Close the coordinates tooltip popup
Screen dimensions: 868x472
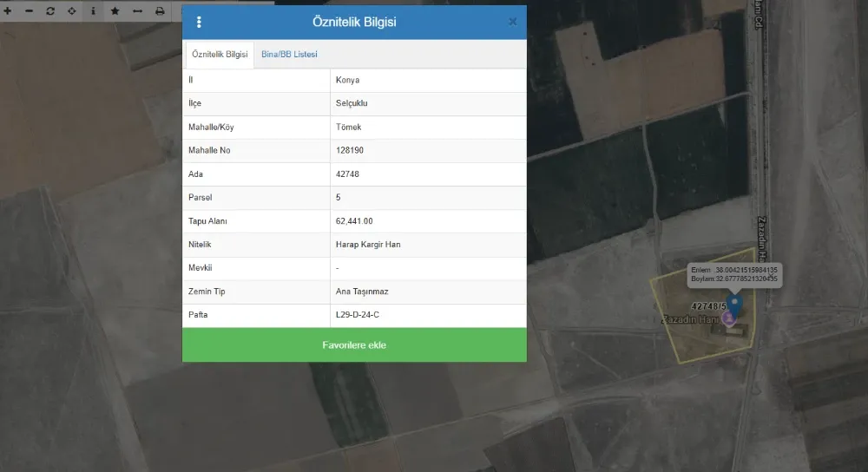(x=771, y=276)
